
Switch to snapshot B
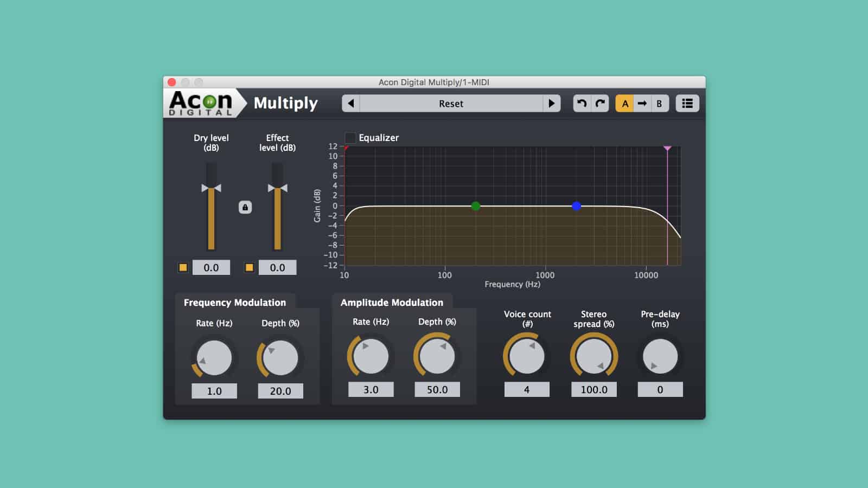pos(659,103)
